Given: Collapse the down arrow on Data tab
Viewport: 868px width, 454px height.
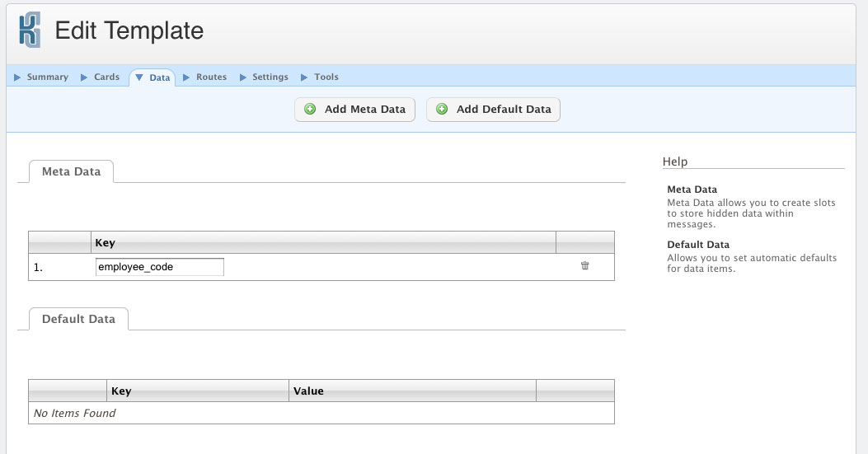Looking at the screenshot, I should pos(138,77).
